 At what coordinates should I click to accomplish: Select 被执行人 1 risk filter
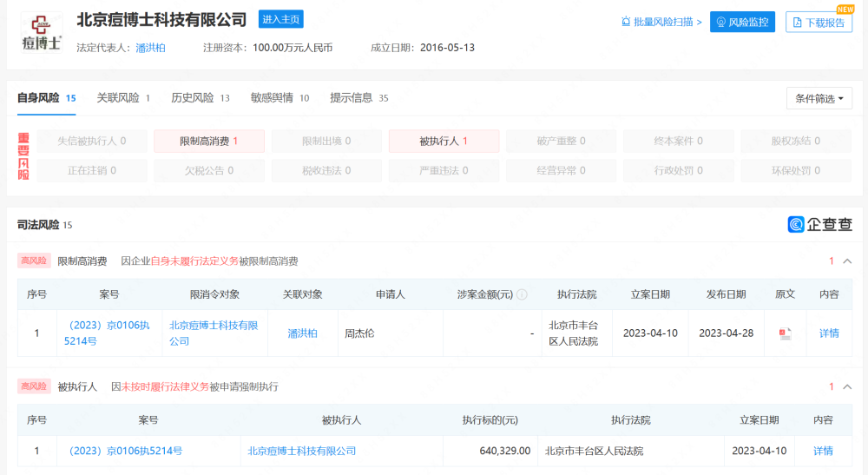444,142
